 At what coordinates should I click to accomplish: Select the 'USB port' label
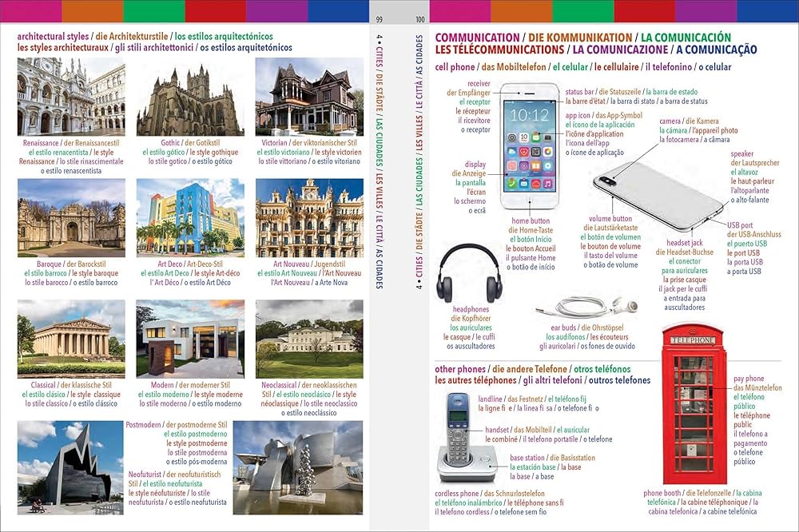click(740, 225)
